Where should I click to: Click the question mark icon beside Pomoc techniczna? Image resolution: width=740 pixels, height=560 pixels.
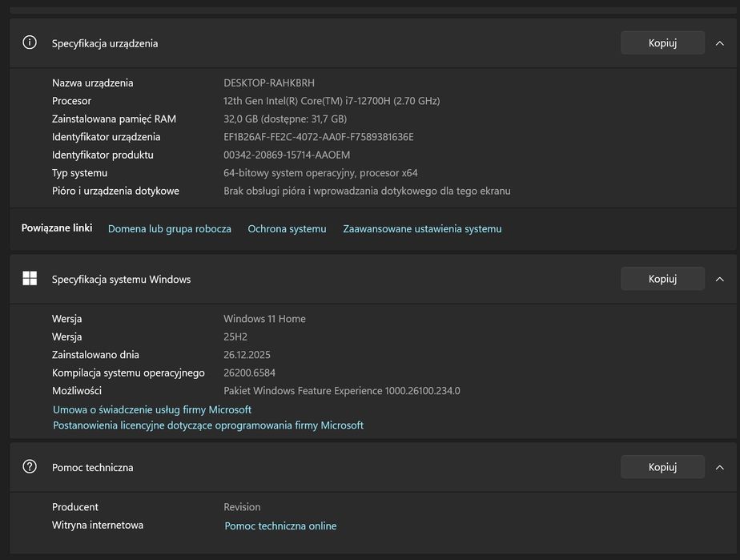[30, 467]
